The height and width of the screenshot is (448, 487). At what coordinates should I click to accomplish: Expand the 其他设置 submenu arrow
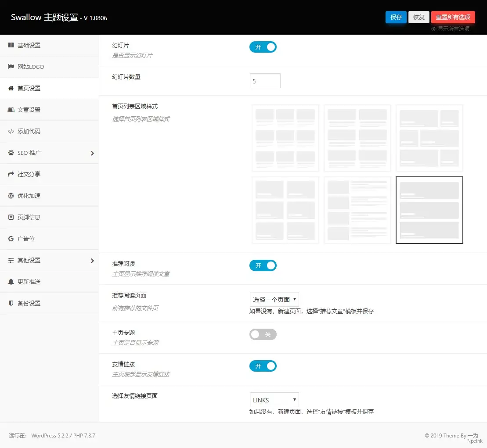pos(92,261)
